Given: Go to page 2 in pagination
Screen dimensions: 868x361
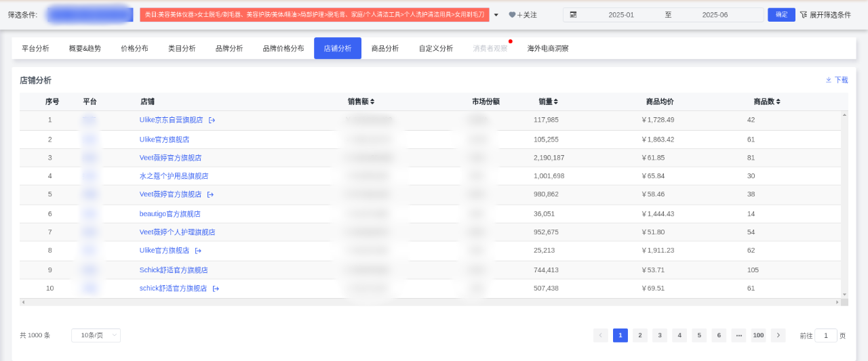Looking at the screenshot, I should 640,335.
